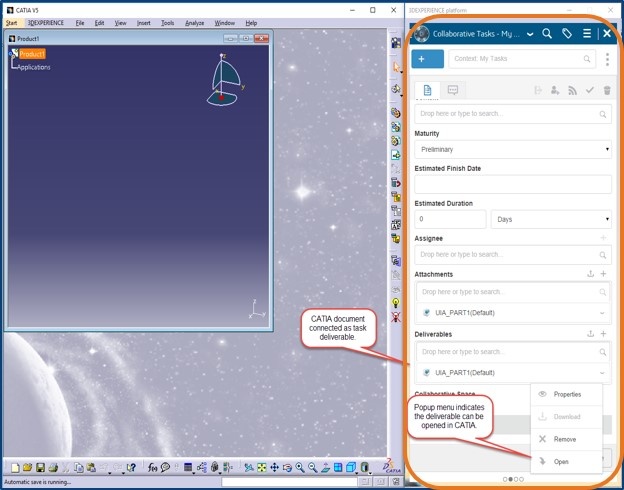Click the Zoom Out magnifier icon
624x490 pixels.
313,468
